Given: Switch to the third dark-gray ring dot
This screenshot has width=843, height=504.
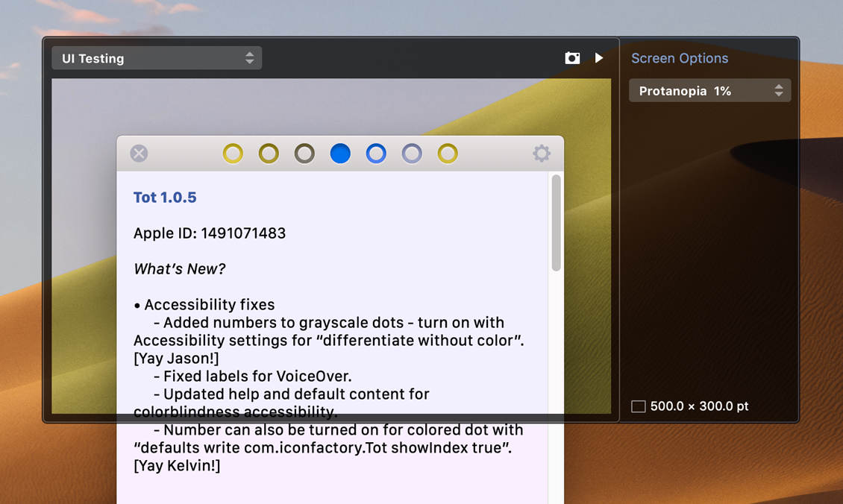Looking at the screenshot, I should pyautogui.click(x=304, y=154).
